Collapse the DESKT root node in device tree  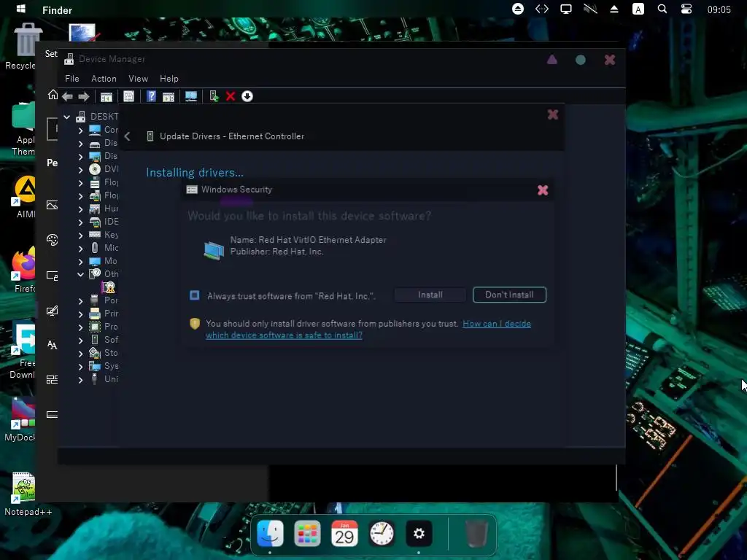tap(66, 117)
